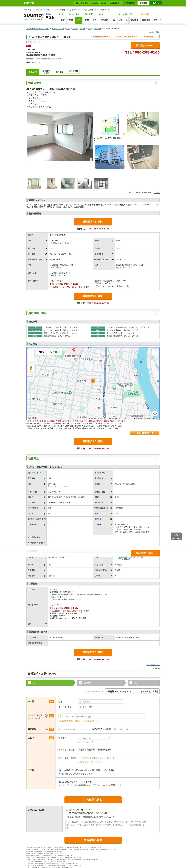Screen dimensions: 186x868
Task: Open help icon beside 敷地の権利形態
Action: 111,570
